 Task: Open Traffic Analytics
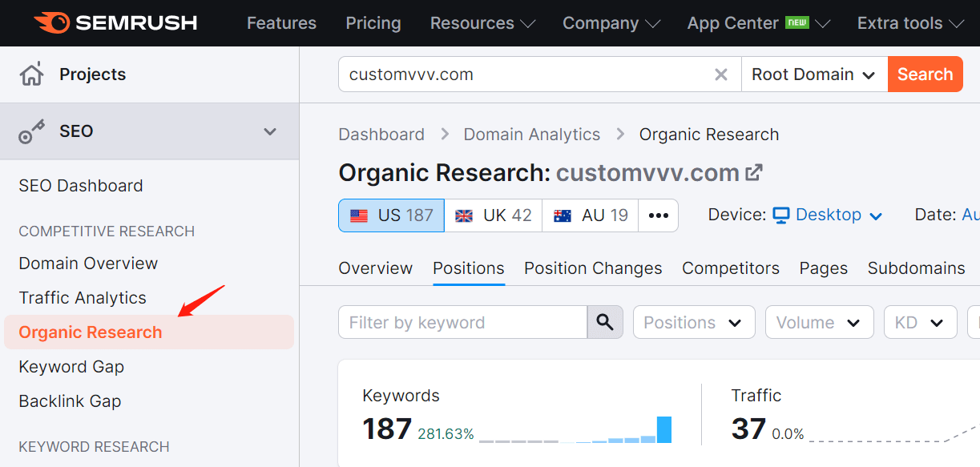click(83, 298)
